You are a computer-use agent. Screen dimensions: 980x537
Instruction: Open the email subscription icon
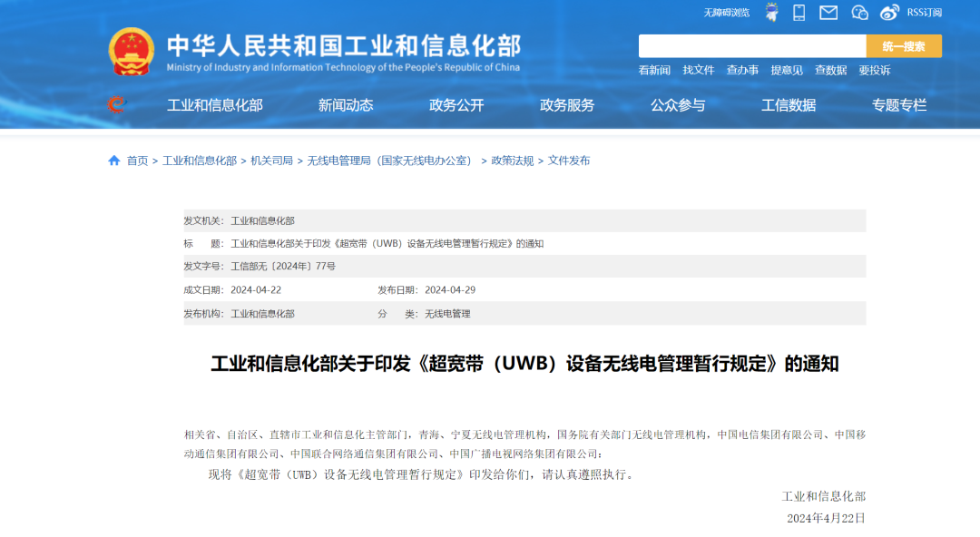[x=828, y=12]
